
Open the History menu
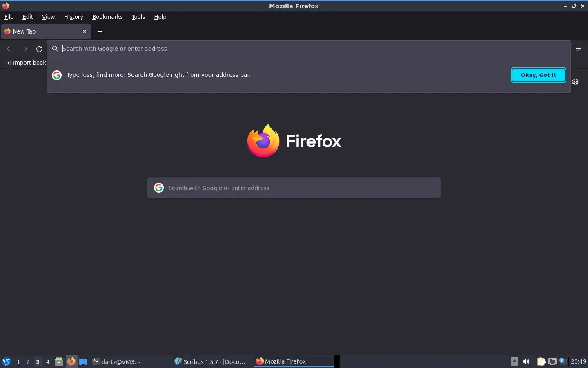(x=73, y=17)
